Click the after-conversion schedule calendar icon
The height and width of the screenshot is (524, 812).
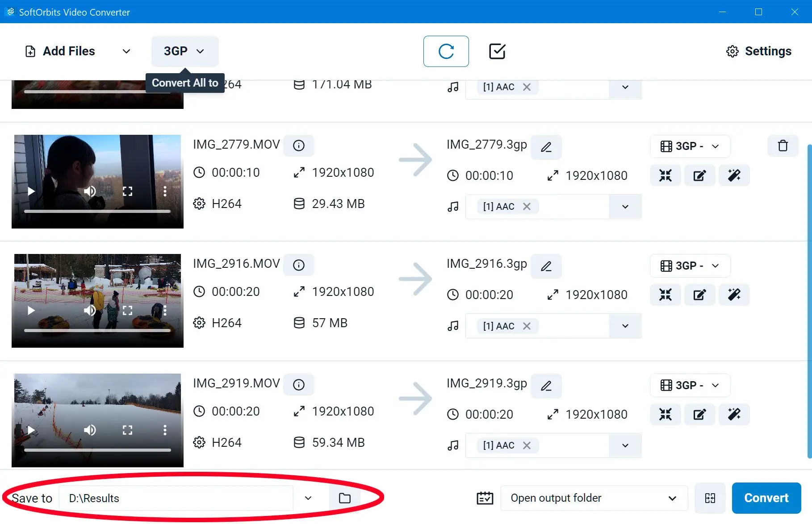pos(485,498)
